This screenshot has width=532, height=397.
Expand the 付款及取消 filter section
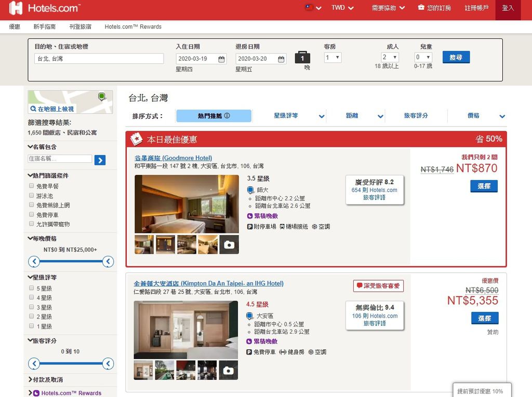(x=46, y=379)
